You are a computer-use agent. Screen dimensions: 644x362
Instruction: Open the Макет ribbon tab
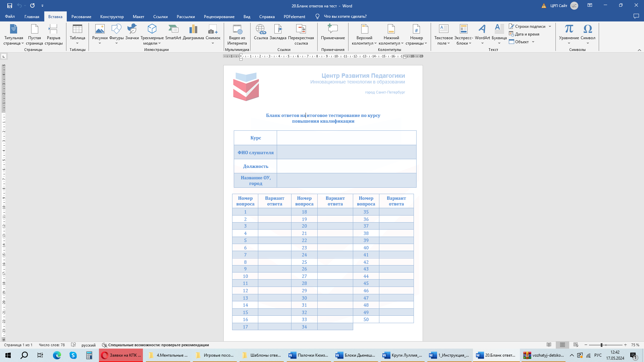138,16
